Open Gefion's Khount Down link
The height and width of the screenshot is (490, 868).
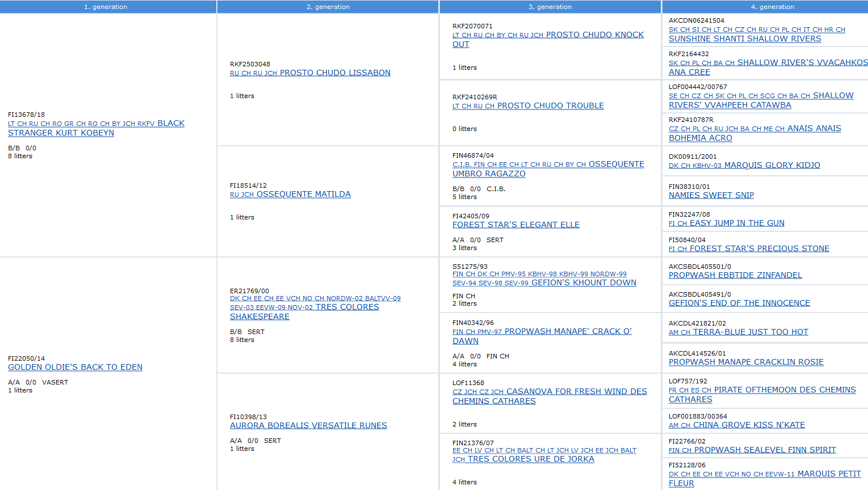583,282
